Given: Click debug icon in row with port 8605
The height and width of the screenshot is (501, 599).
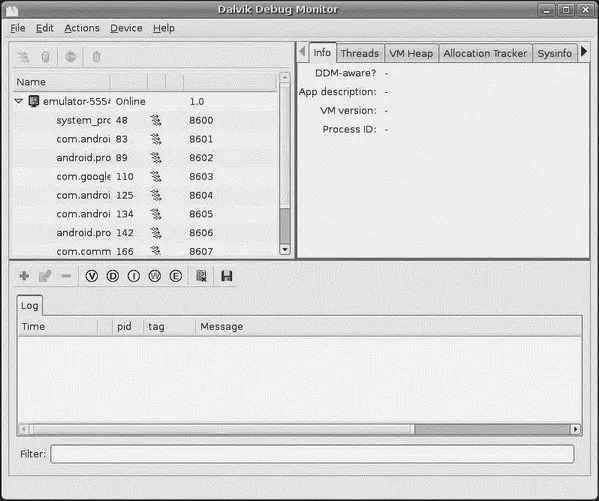Looking at the screenshot, I should click(155, 214).
